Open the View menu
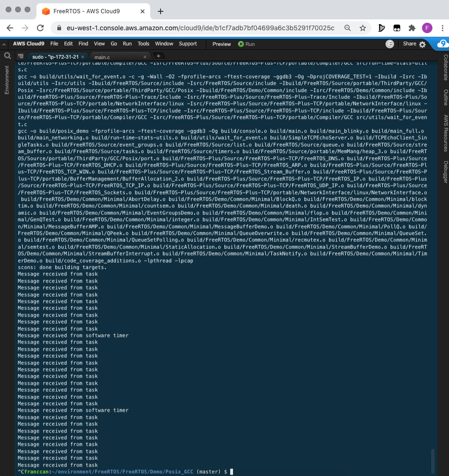The width and height of the screenshot is (449, 476). pos(99,44)
